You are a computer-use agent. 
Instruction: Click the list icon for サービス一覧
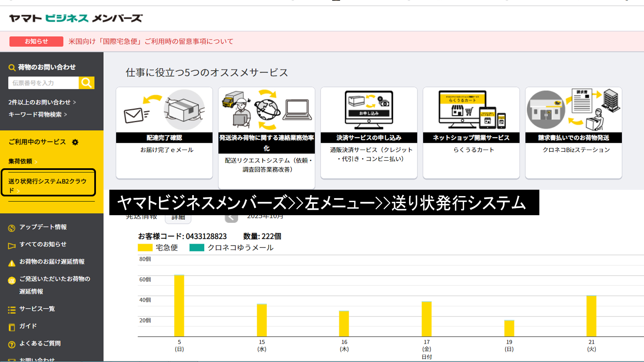pos(12,310)
